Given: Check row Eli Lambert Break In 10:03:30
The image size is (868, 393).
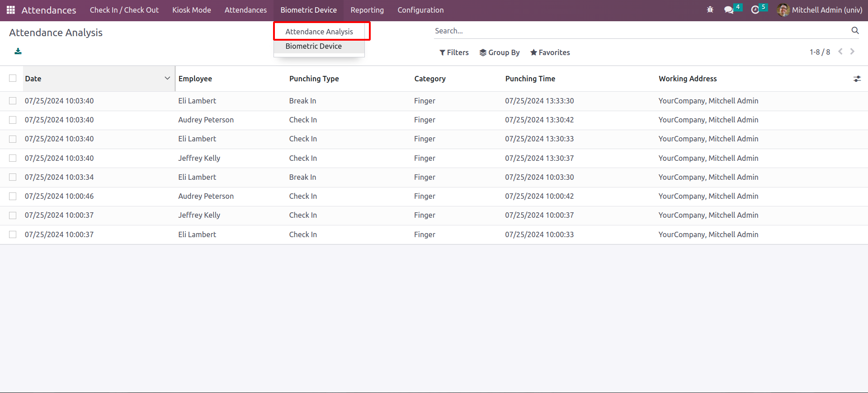Looking at the screenshot, I should pyautogui.click(x=13, y=177).
